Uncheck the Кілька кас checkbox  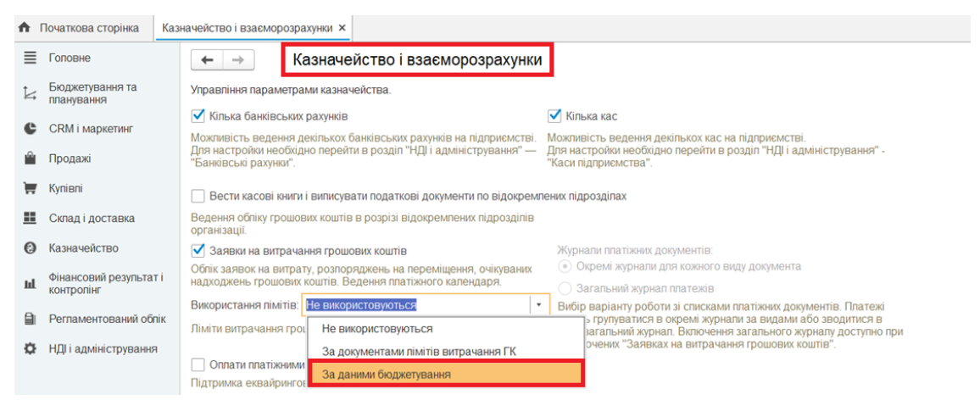[555, 115]
